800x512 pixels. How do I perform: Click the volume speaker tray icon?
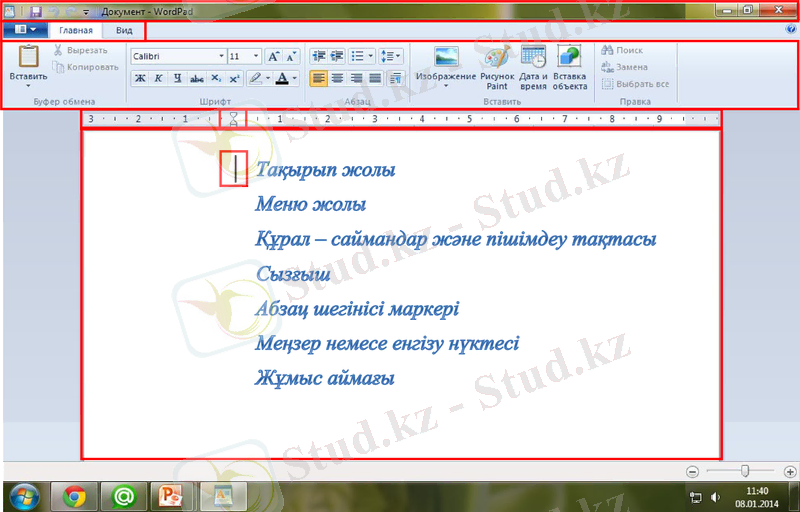tap(716, 497)
